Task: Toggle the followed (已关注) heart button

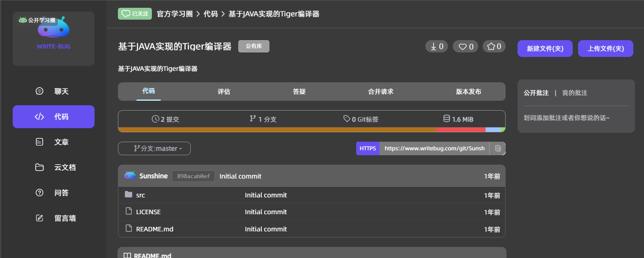Action: [x=135, y=14]
